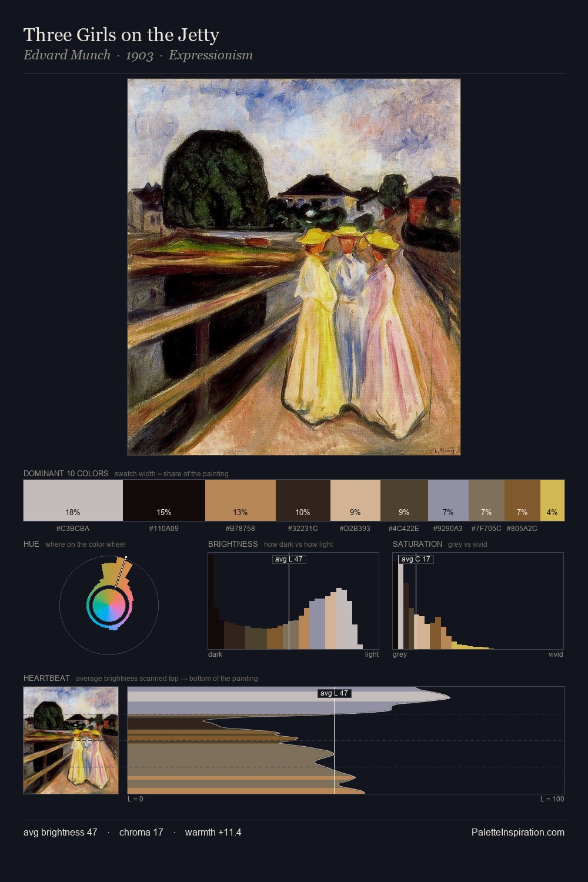The image size is (588, 882).
Task: Click the BRIGHTNESS section heading
Action: coord(233,544)
